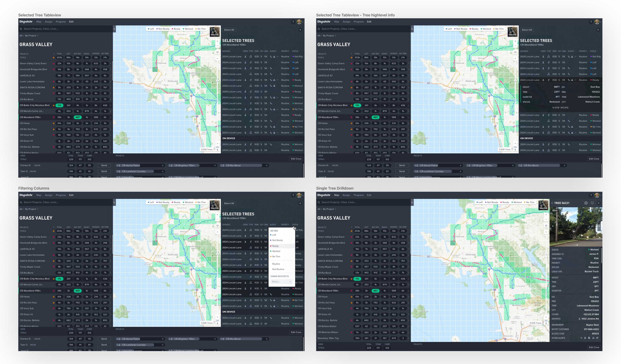Filter See Only by Not Ready status

tap(277, 240)
